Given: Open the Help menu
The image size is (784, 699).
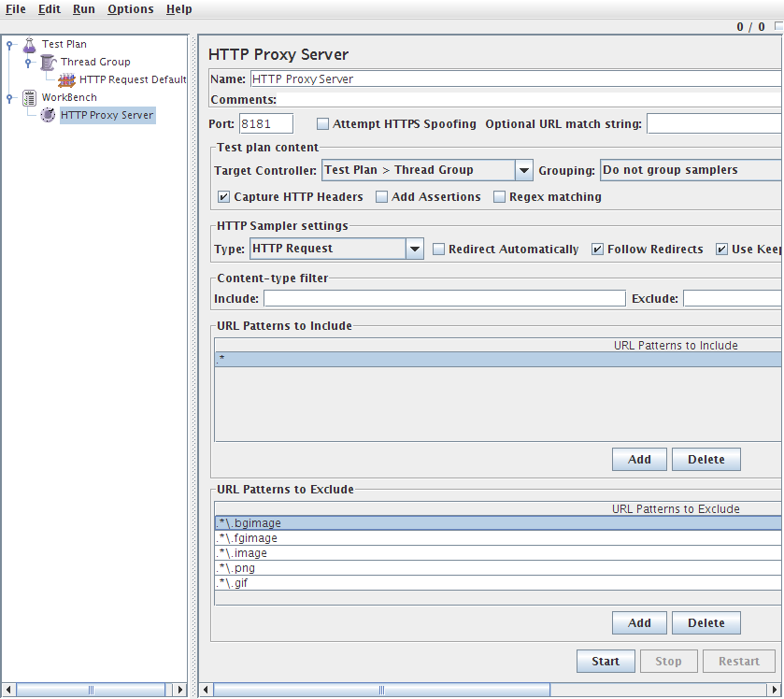Looking at the screenshot, I should point(179,9).
